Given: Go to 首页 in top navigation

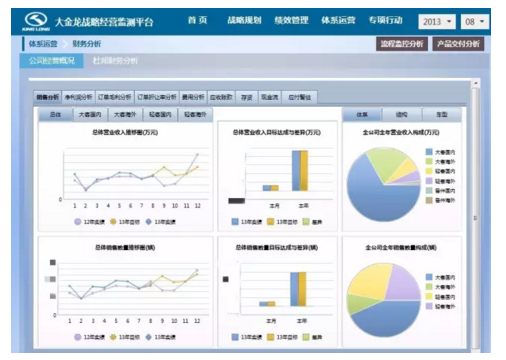Looking at the screenshot, I should coord(197,20).
